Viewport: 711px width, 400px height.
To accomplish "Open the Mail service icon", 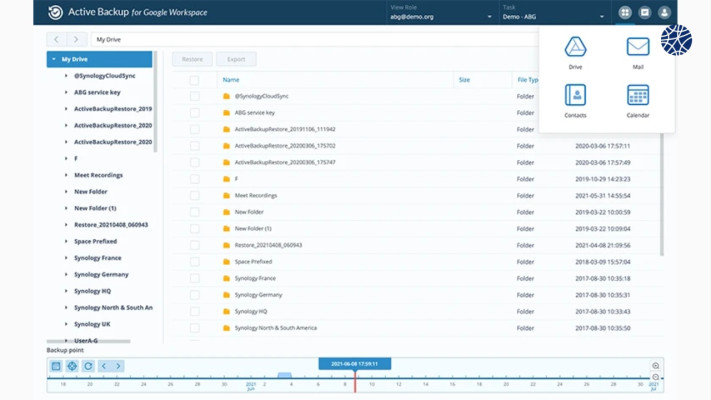I will [x=638, y=47].
